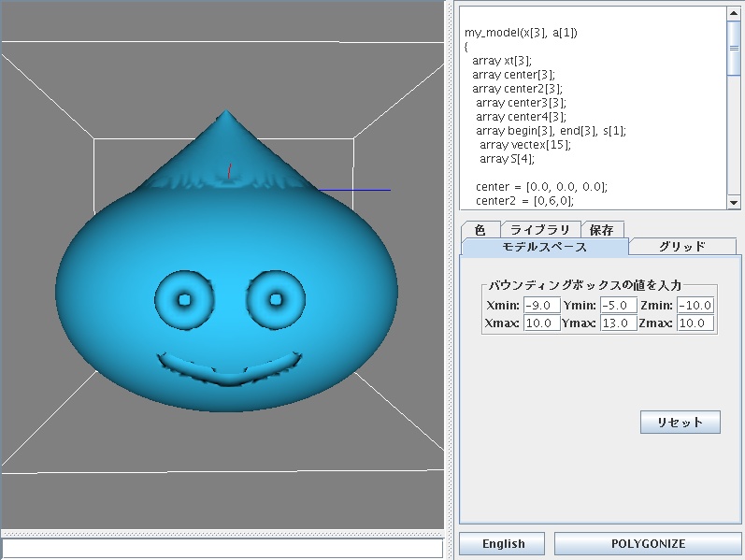Switch to the グリッド tab
745x560 pixels.
click(682, 246)
